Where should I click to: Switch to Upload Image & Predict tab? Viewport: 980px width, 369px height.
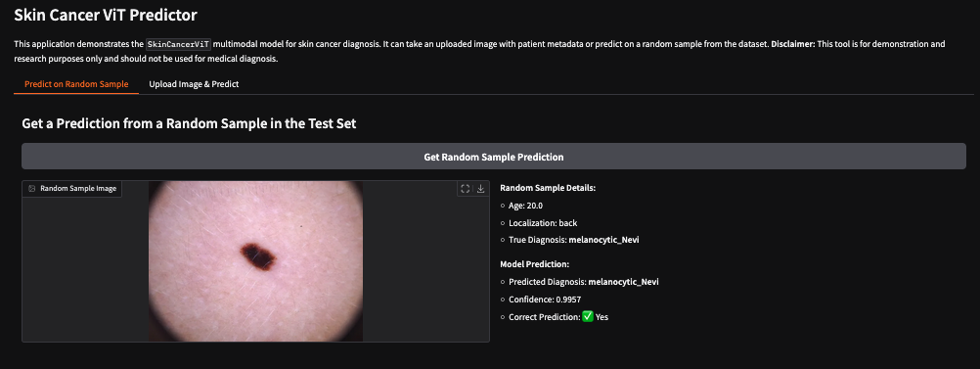(x=194, y=84)
